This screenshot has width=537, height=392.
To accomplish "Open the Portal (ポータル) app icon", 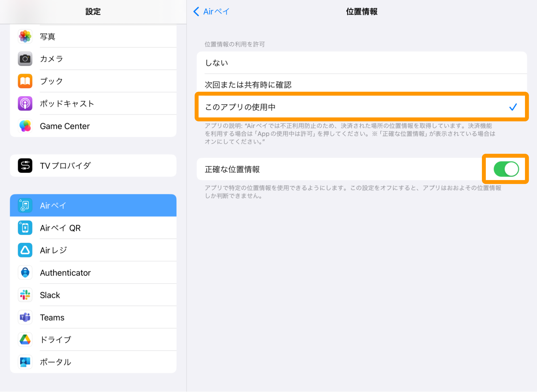I will (25, 362).
